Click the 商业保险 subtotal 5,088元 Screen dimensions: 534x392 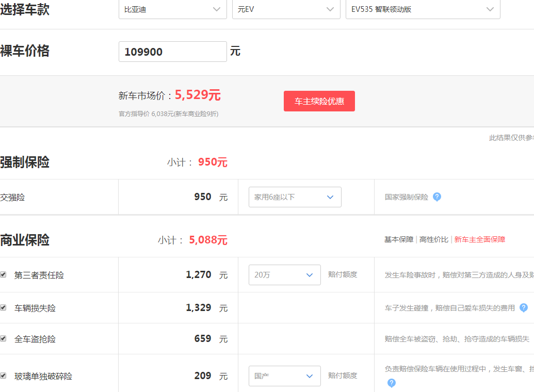[208, 240]
